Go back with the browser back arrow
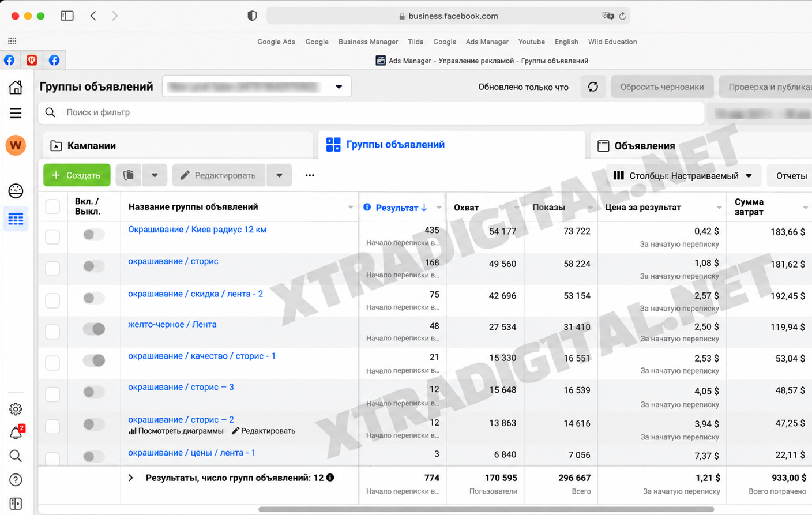Viewport: 812px width, 515px height. [93, 16]
